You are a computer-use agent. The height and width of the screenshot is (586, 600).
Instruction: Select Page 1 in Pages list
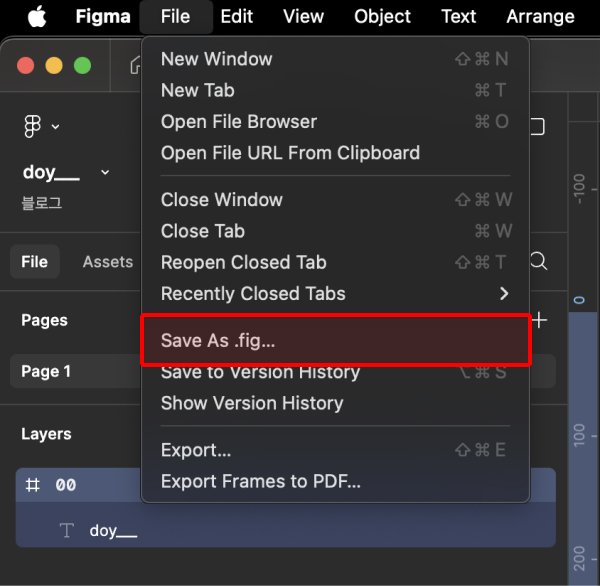click(76, 371)
